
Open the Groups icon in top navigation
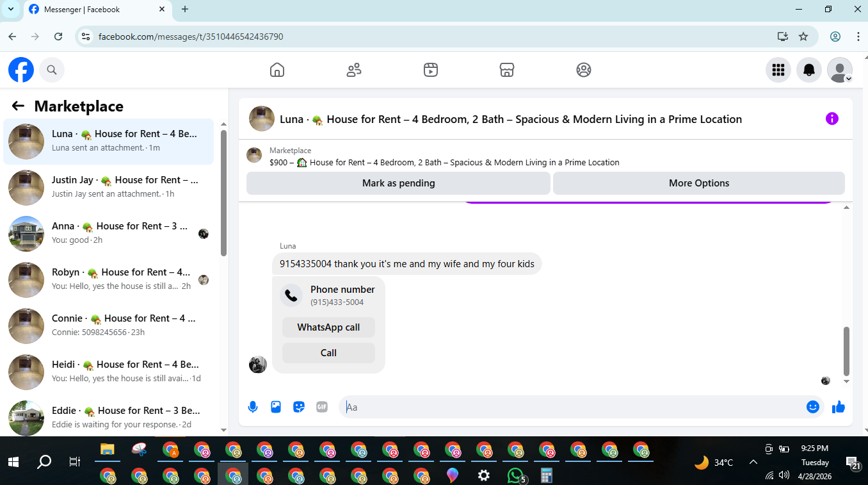(x=584, y=70)
